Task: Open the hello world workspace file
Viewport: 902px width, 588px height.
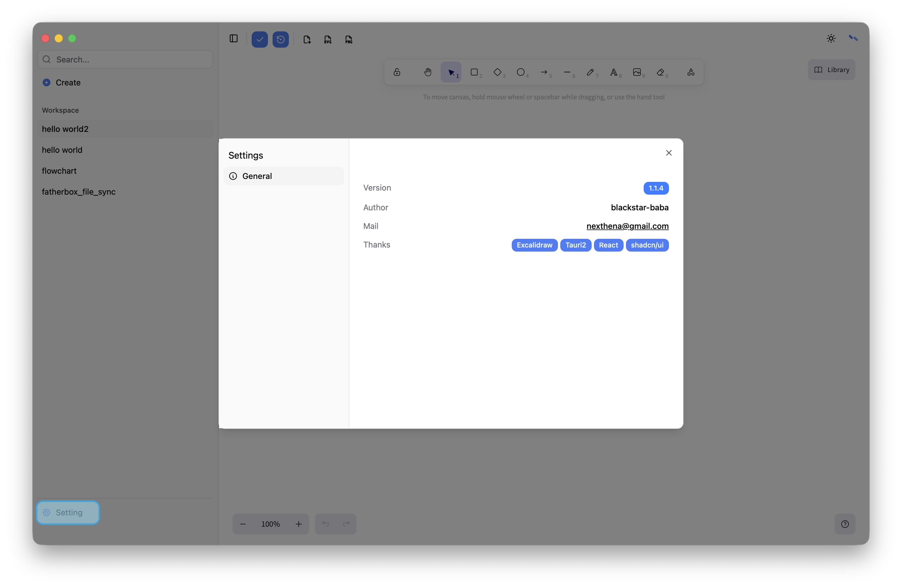Action: click(62, 150)
